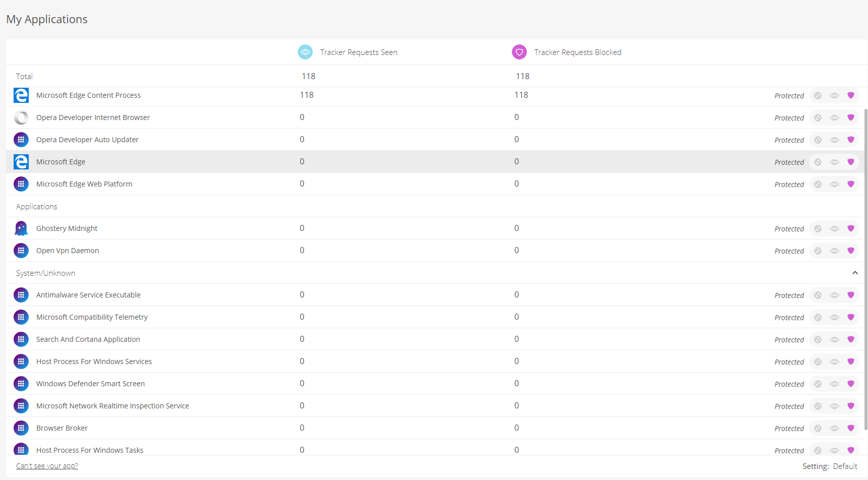This screenshot has width=868, height=480.
Task: Click the Microsoft Compatibility Telemetry app name
Action: [92, 317]
